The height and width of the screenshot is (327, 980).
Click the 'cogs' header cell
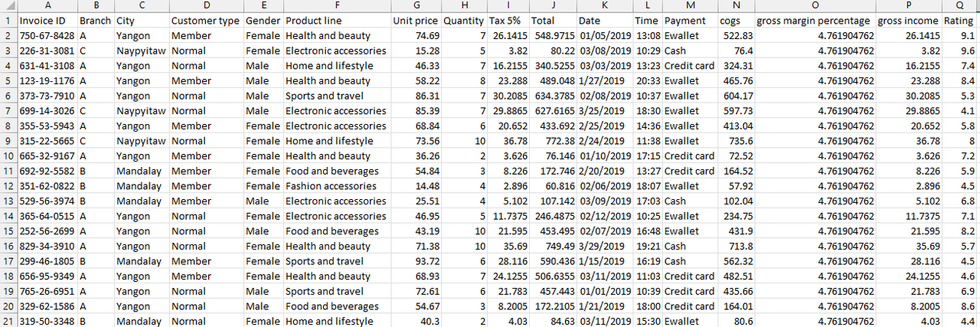(736, 21)
